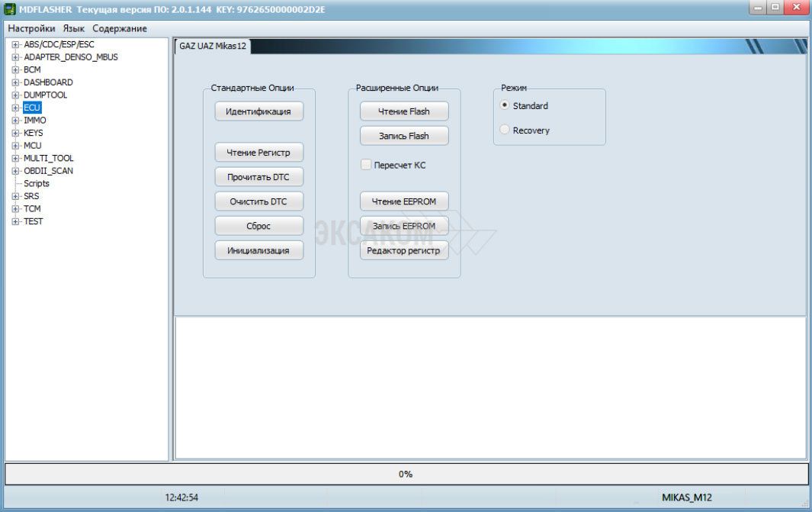Expand the ABS/CDC/ESP/ESC tree node
The height and width of the screenshot is (512, 812).
(15, 44)
